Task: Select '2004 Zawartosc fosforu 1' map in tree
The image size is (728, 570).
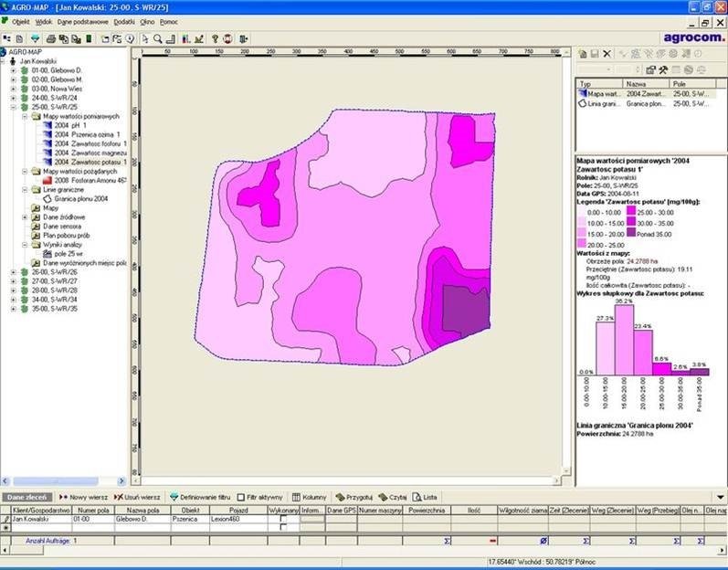Action: (89, 143)
